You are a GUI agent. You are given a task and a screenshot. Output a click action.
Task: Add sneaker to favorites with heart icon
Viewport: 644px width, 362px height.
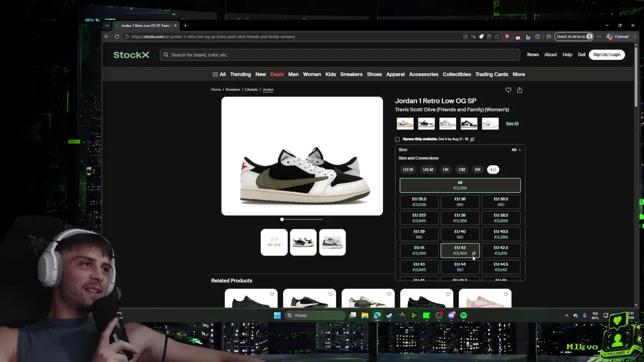508,90
